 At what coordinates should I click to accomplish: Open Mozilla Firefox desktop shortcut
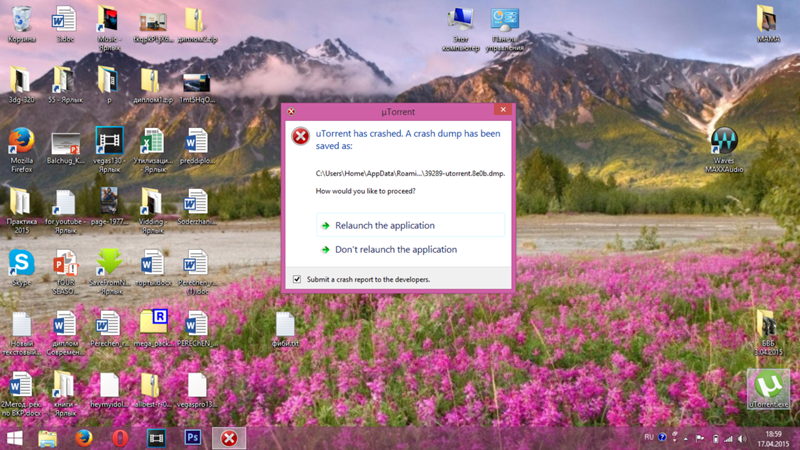21,149
